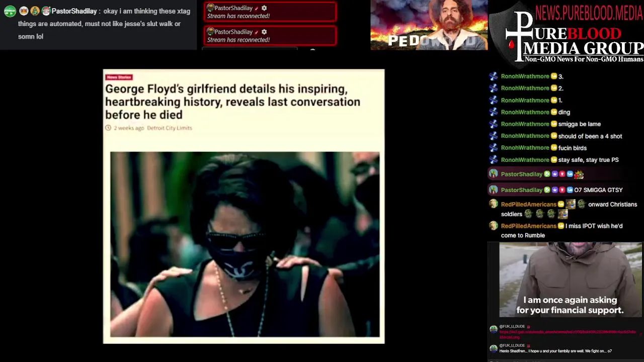Click the crown badge before PastorShadilay in the top-left message
The height and width of the screenshot is (362, 644).
pyautogui.click(x=24, y=11)
